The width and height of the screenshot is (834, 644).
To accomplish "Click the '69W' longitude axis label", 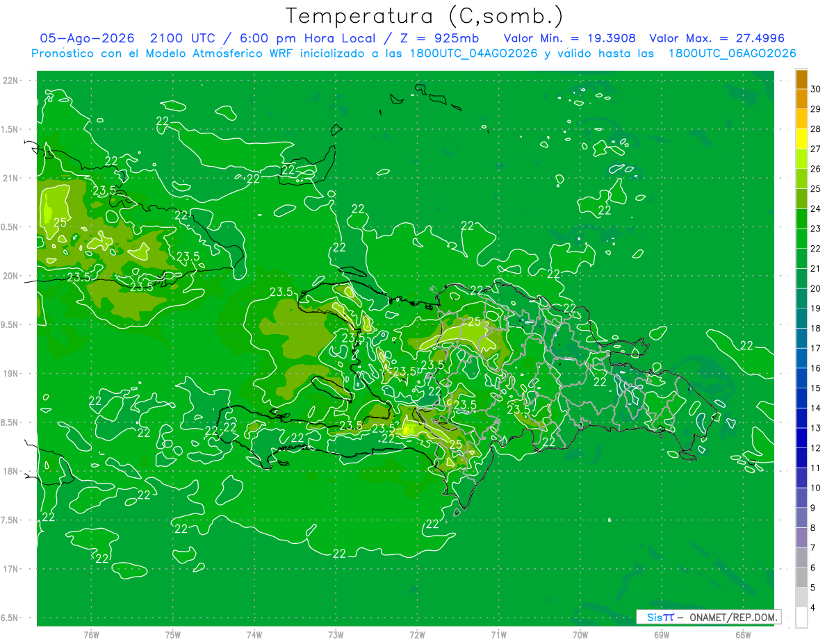I will (662, 635).
